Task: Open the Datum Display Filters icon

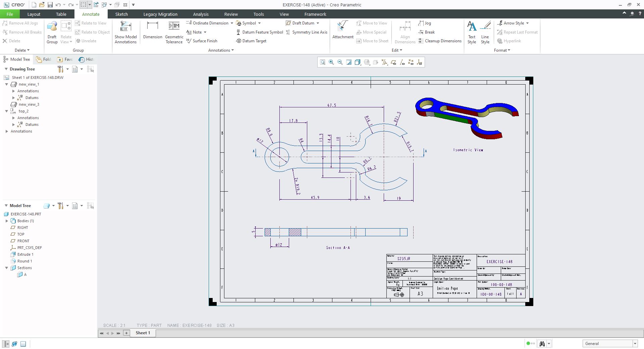Action: (384, 62)
